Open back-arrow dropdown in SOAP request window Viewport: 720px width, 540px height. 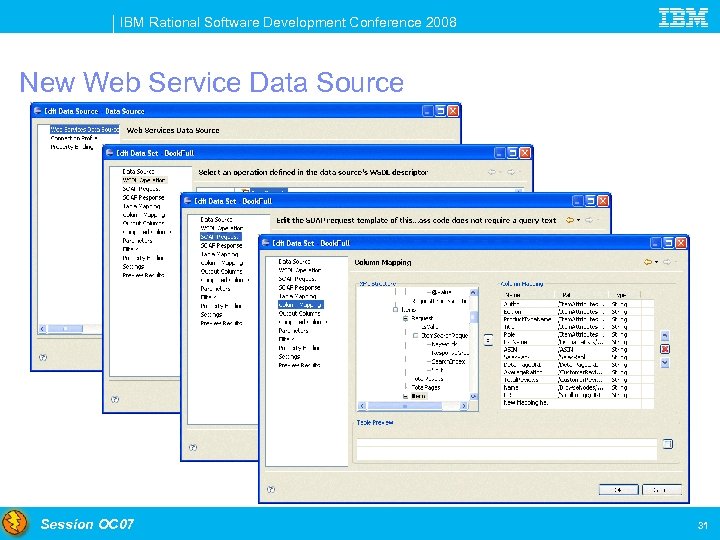coord(578,220)
